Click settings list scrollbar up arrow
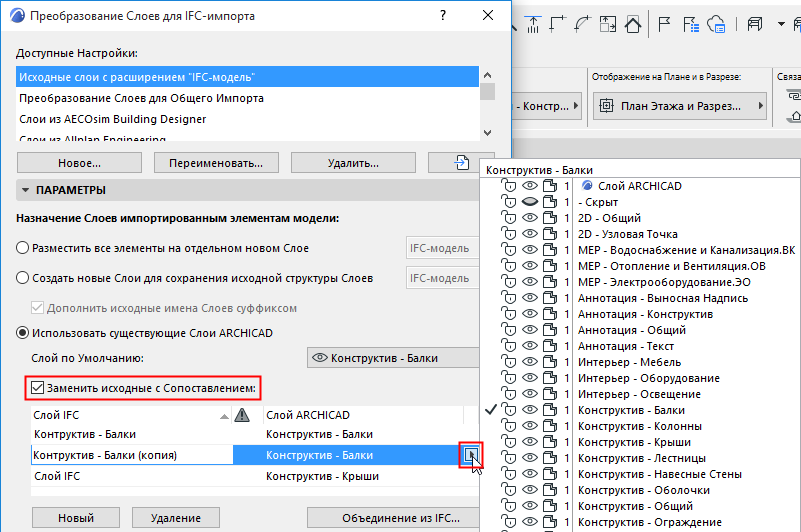Image resolution: width=801 pixels, height=532 pixels. pos(487,75)
